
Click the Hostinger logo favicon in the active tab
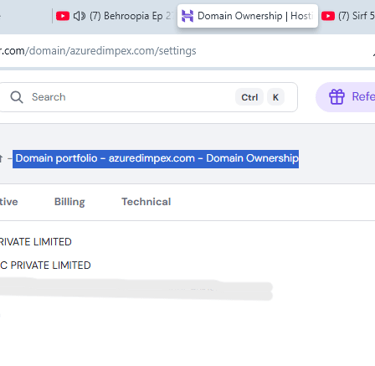point(187,16)
